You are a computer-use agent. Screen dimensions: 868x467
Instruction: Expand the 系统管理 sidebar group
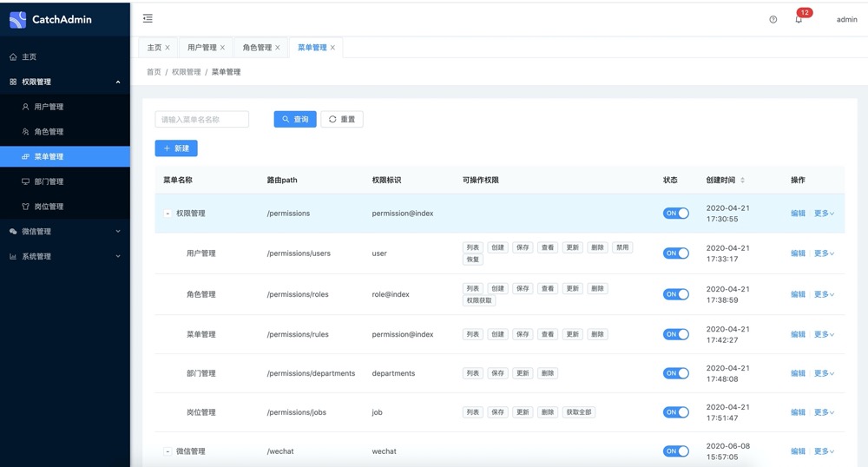(65, 256)
